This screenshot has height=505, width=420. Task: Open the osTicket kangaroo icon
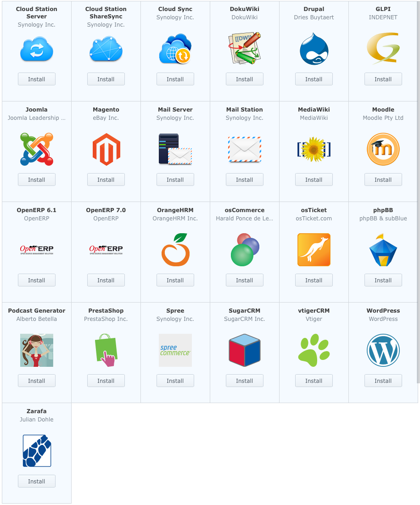pyautogui.click(x=314, y=250)
